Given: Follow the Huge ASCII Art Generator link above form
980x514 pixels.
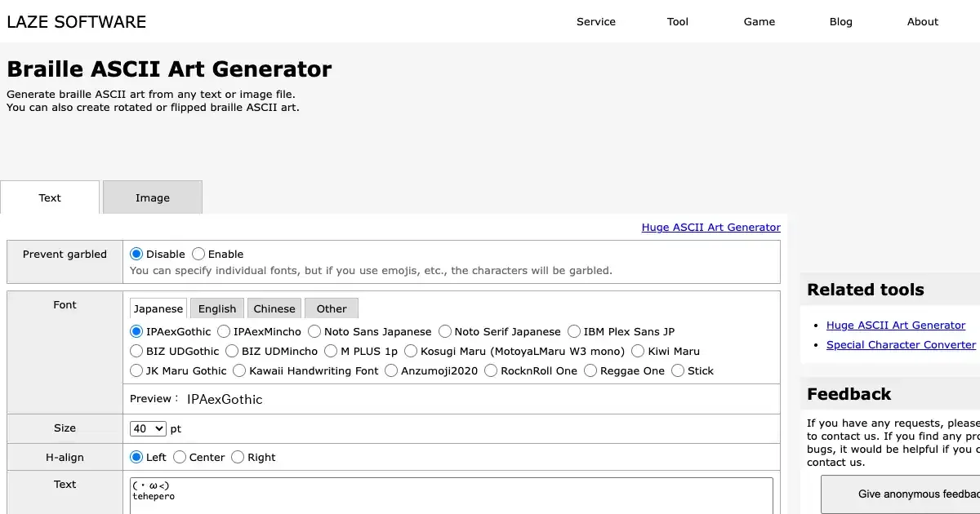Looking at the screenshot, I should [710, 228].
